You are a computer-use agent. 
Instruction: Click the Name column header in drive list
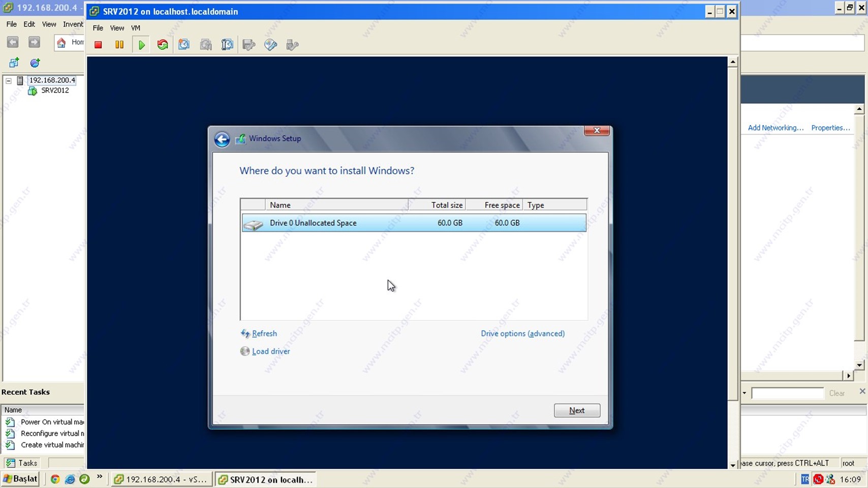point(336,205)
